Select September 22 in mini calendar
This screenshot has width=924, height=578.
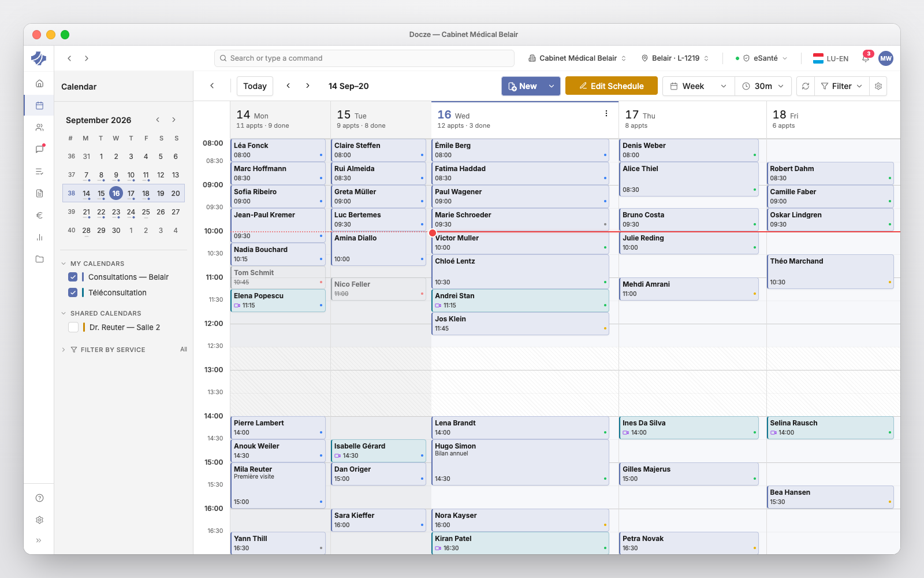click(101, 212)
